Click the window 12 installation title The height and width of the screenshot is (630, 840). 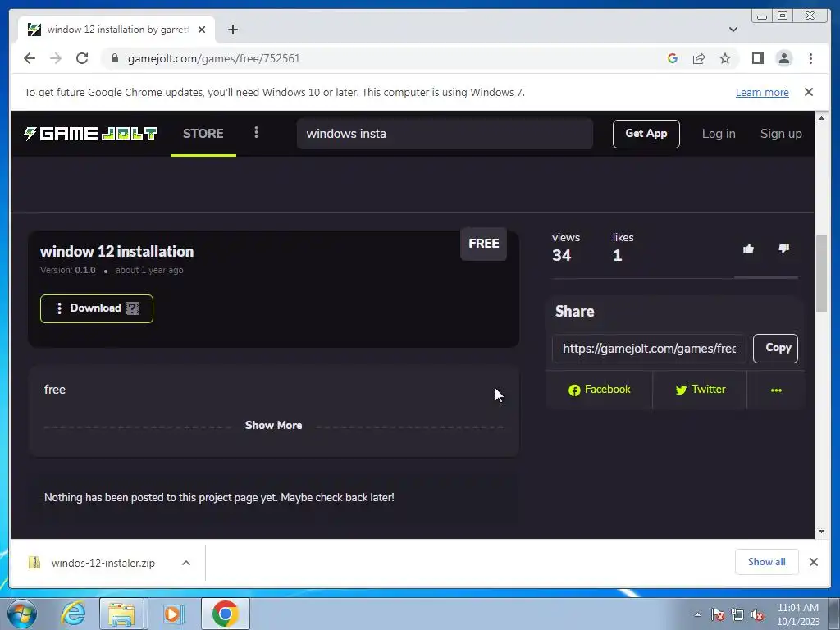point(116,251)
